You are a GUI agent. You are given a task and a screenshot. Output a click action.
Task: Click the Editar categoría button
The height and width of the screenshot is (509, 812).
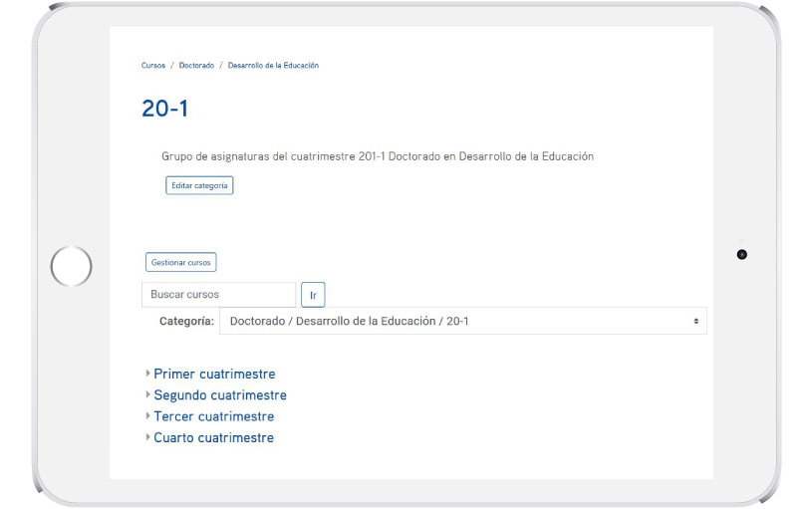[x=199, y=185]
